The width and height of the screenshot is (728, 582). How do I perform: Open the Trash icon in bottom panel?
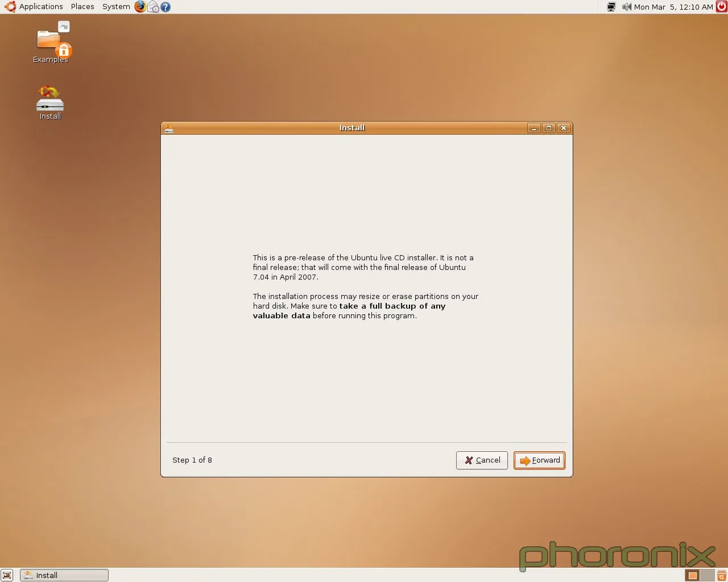click(721, 575)
